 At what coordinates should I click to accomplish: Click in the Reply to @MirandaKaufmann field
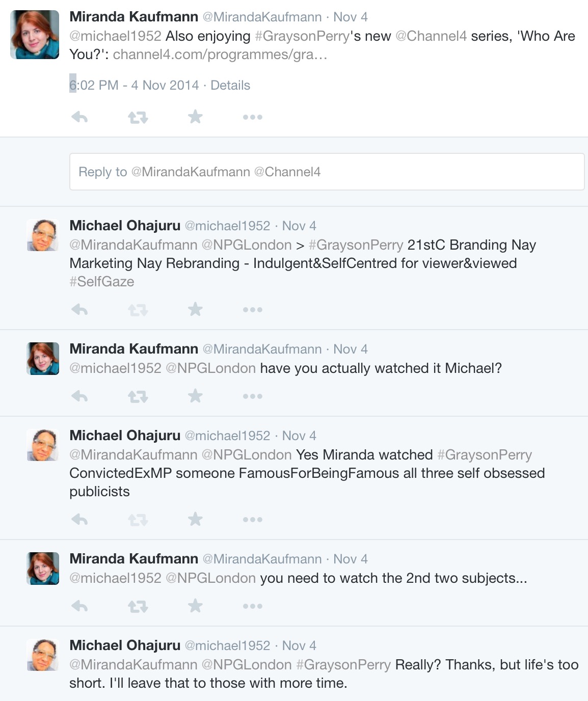point(326,172)
